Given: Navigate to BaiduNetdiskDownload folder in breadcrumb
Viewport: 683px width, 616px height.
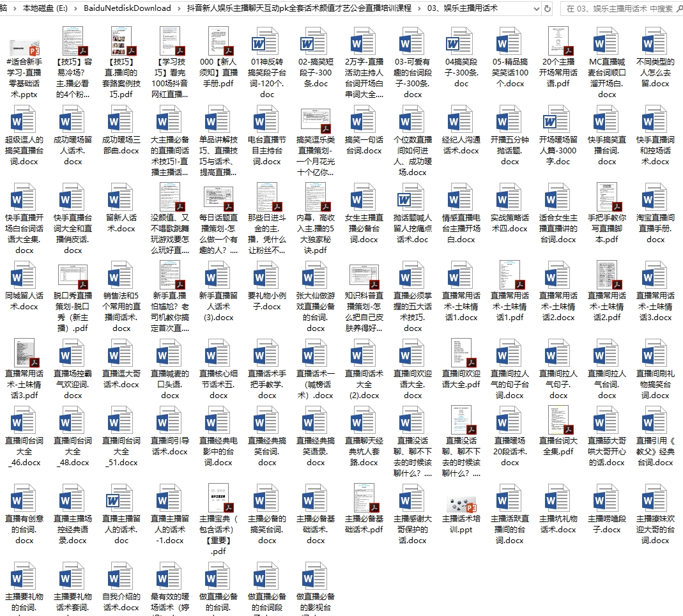Looking at the screenshot, I should click(x=127, y=8).
